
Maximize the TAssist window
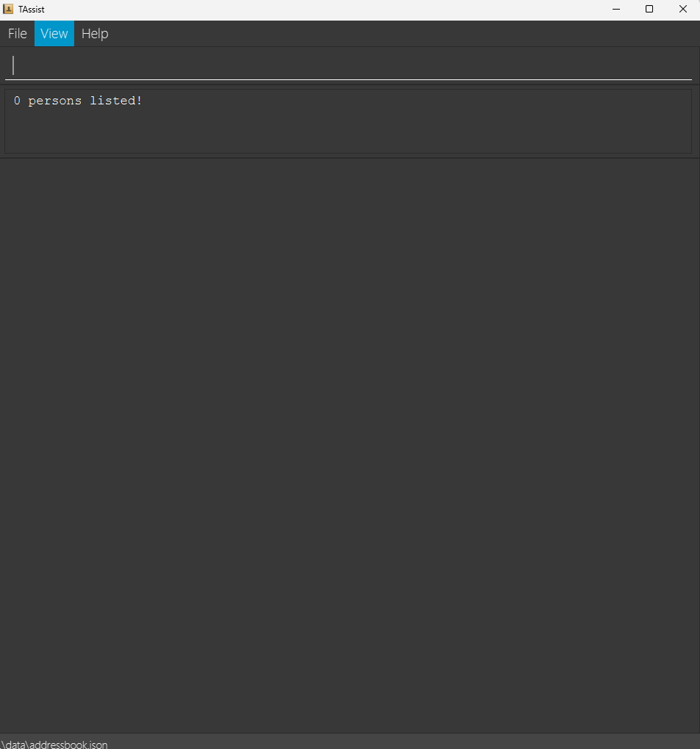pos(649,9)
